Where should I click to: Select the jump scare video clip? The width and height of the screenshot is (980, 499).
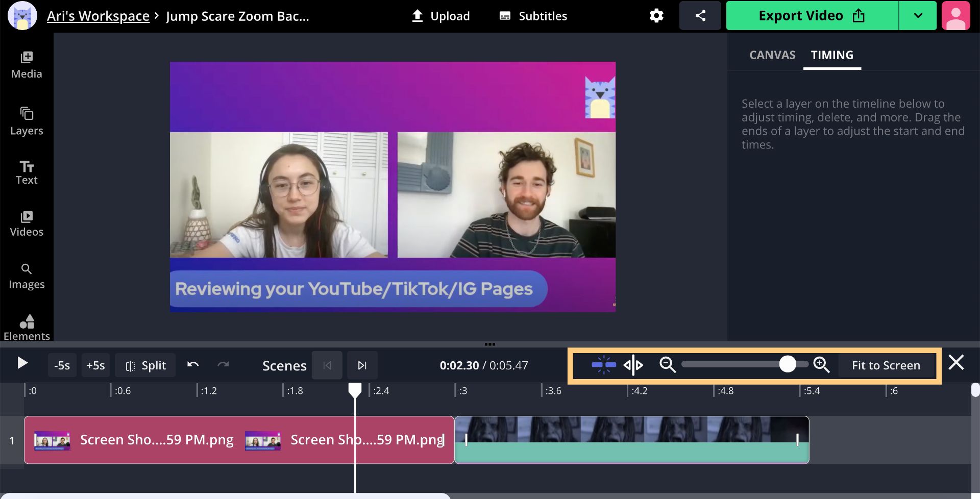coord(632,440)
